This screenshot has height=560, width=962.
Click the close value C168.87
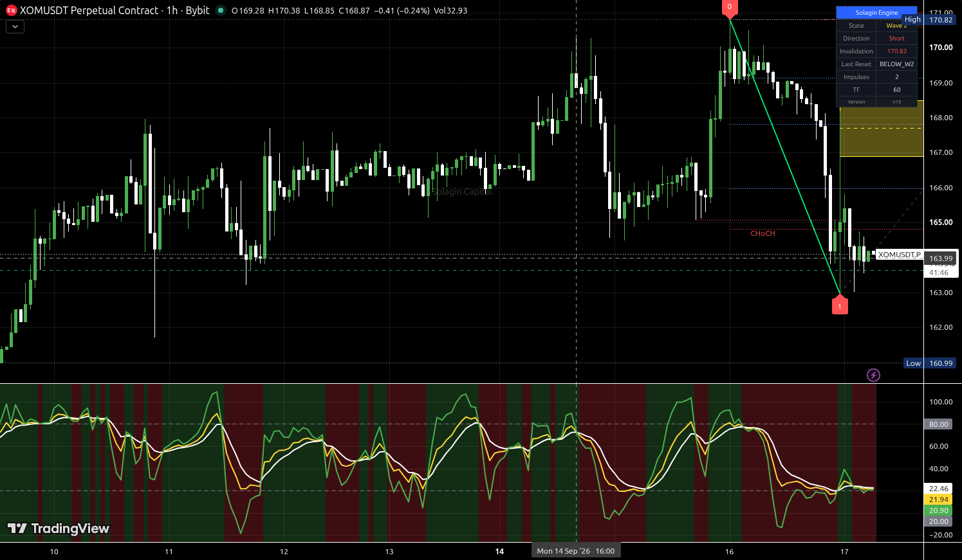tap(354, 11)
